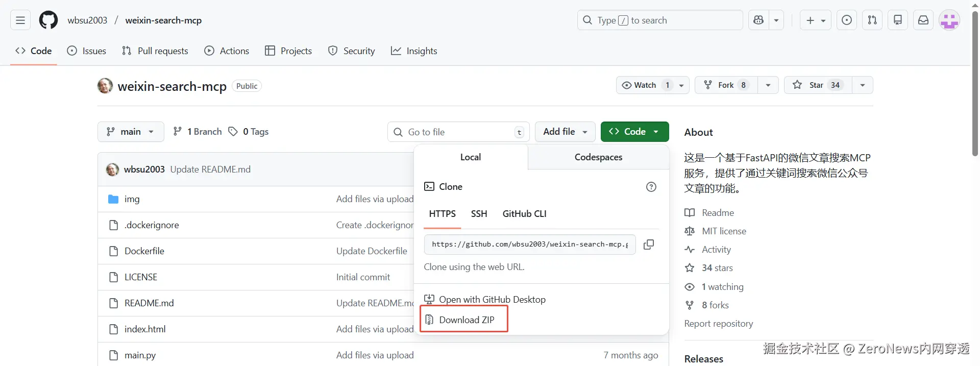Screen dimensions: 980x366
Task: Expand the star lists dropdown arrow
Action: click(863, 85)
